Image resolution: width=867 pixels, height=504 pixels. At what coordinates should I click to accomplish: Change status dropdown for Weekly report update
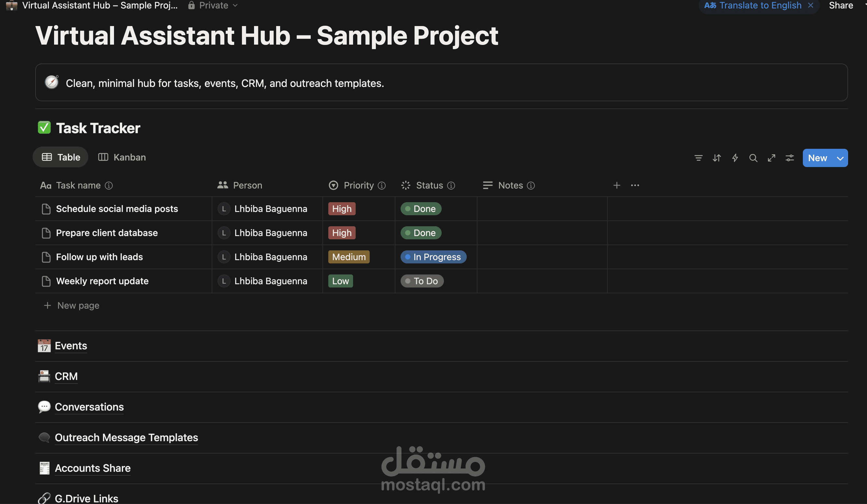(x=422, y=281)
